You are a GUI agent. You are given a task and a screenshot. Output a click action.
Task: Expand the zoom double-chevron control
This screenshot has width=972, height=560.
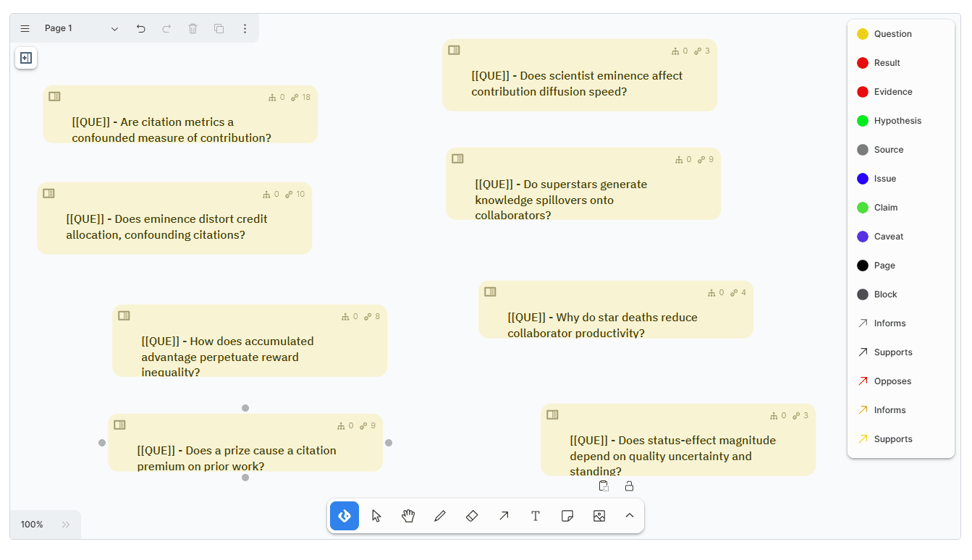[66, 525]
